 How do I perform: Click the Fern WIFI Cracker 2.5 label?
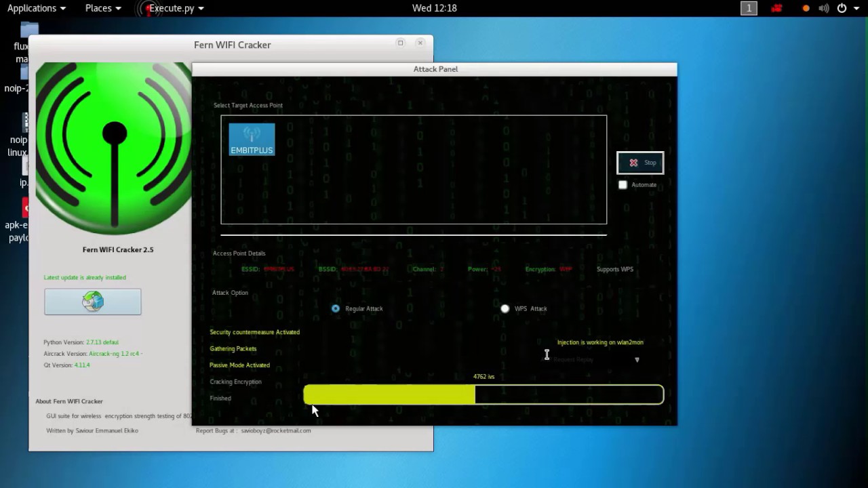tap(118, 249)
